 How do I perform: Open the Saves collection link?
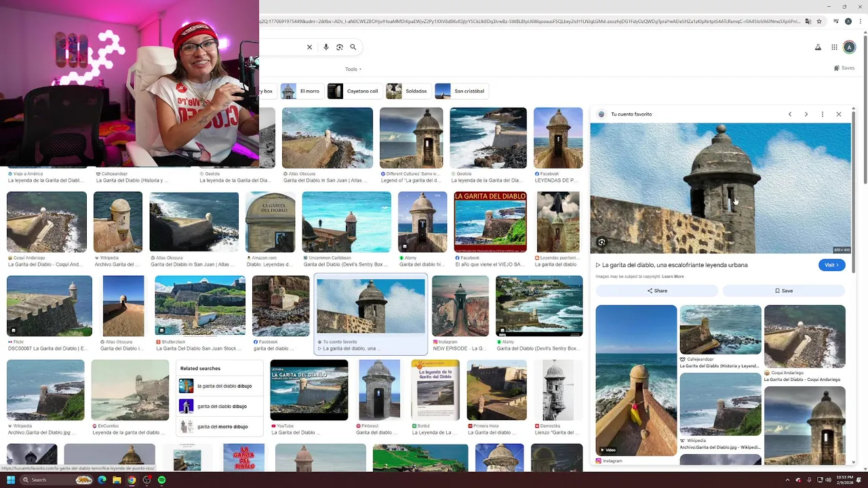point(844,68)
